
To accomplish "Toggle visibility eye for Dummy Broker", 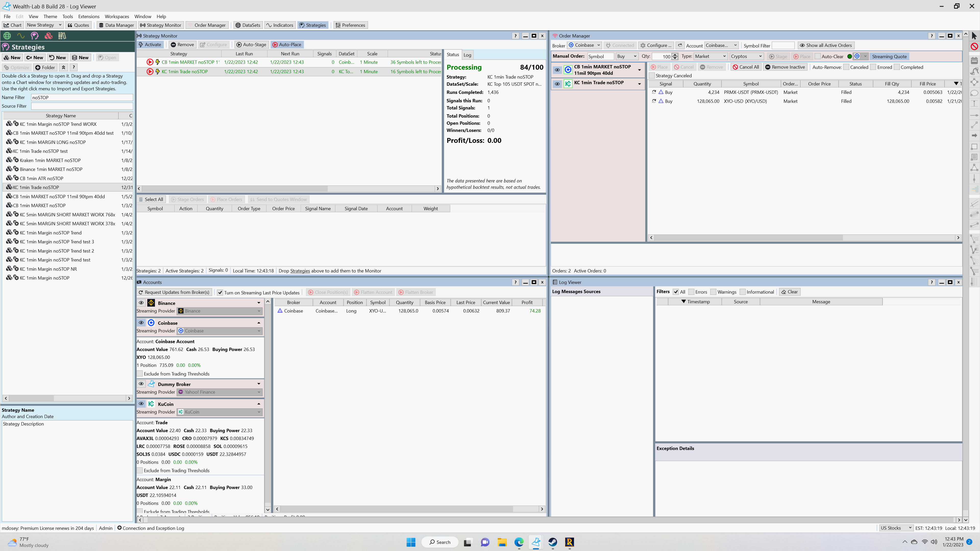I will click(141, 384).
